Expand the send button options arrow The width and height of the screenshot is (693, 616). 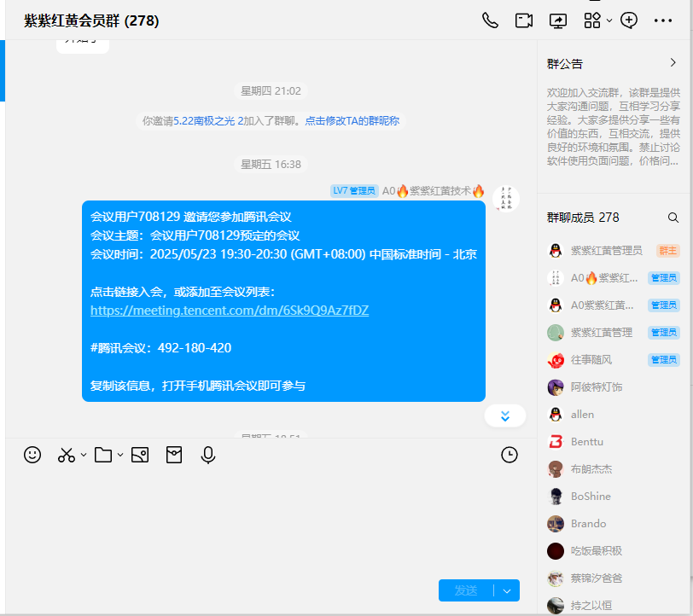tap(507, 590)
